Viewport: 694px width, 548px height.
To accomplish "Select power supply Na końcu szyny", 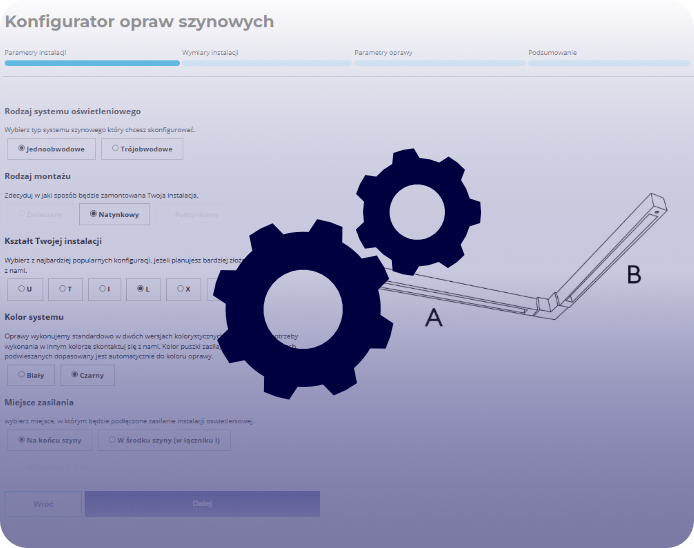I will pos(50,440).
